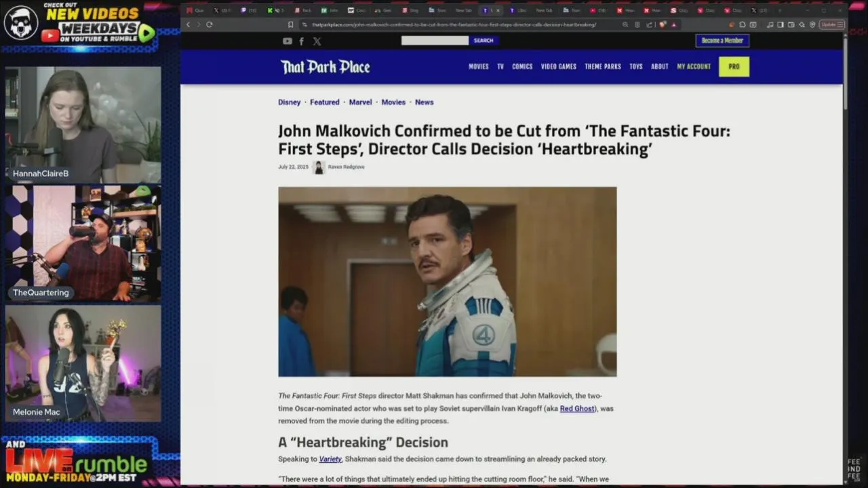Open the VIDEO GAMES nav menu item

559,66
